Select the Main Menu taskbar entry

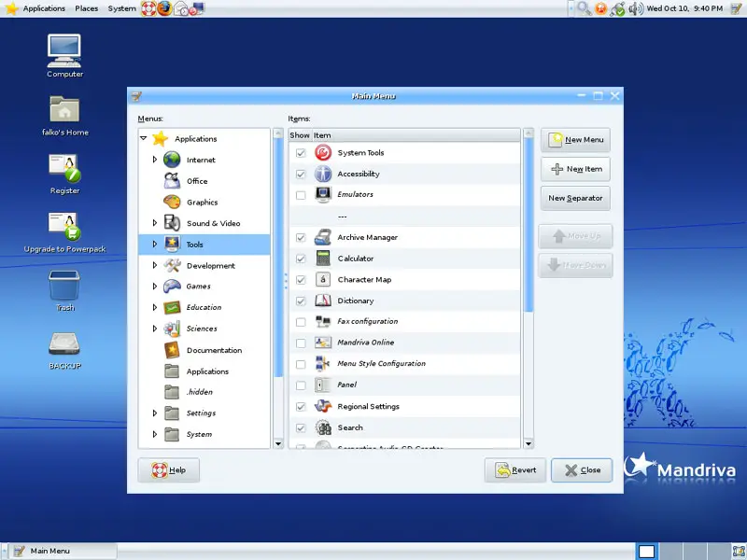pyautogui.click(x=63, y=551)
